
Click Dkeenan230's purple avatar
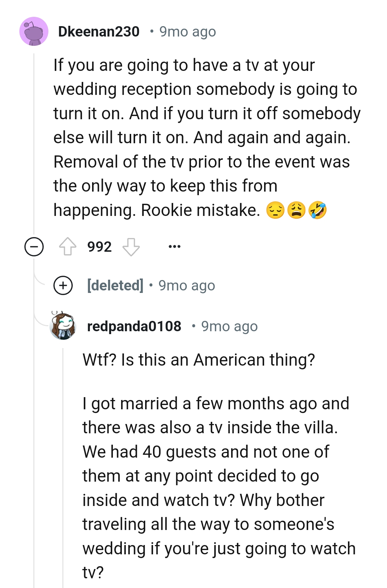click(x=34, y=32)
